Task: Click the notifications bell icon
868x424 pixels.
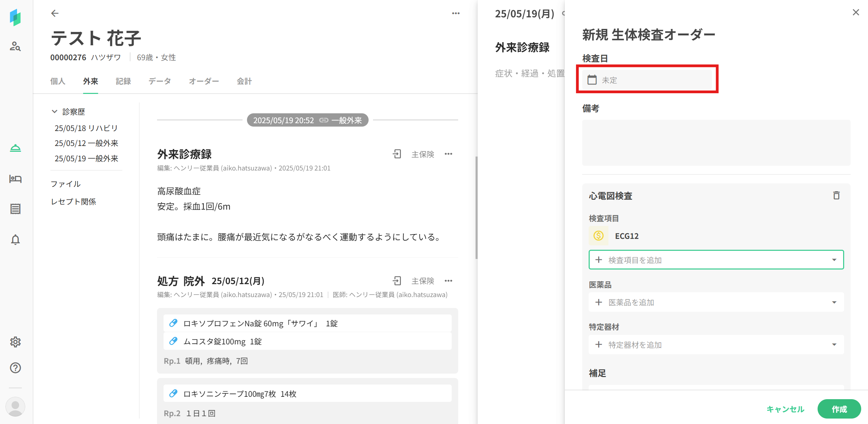Action: [x=15, y=240]
